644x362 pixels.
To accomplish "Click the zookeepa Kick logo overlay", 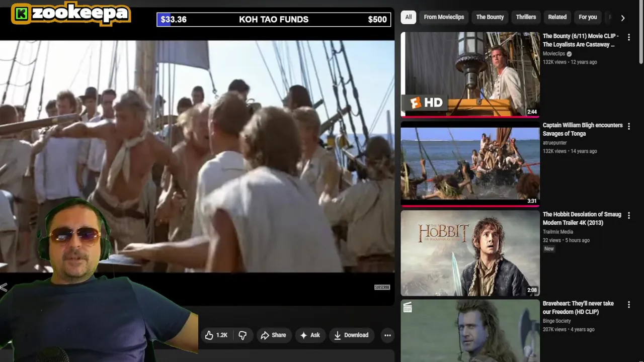I will [x=71, y=14].
